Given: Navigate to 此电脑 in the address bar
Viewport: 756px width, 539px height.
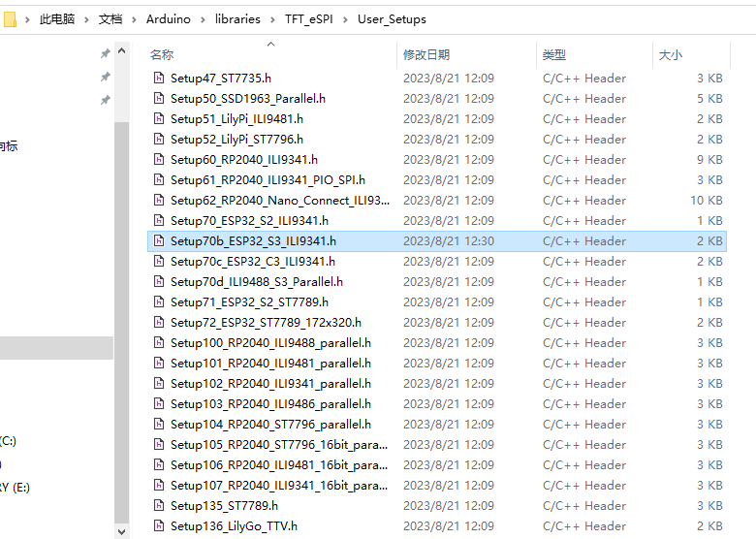Looking at the screenshot, I should (x=57, y=19).
